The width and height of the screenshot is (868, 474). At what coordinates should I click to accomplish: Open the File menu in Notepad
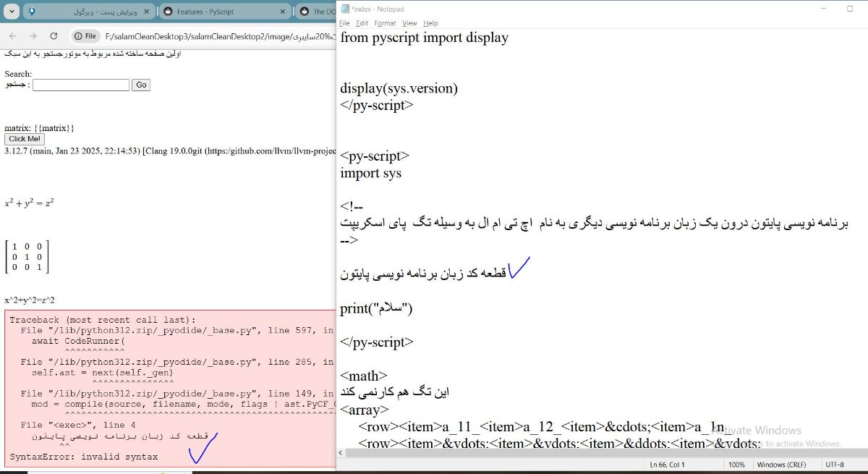pyautogui.click(x=344, y=22)
